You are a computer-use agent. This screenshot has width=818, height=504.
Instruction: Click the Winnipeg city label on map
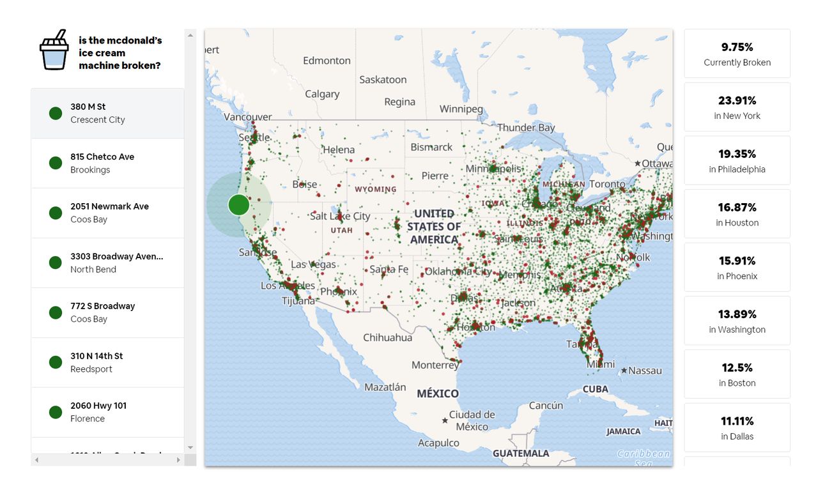click(x=461, y=109)
